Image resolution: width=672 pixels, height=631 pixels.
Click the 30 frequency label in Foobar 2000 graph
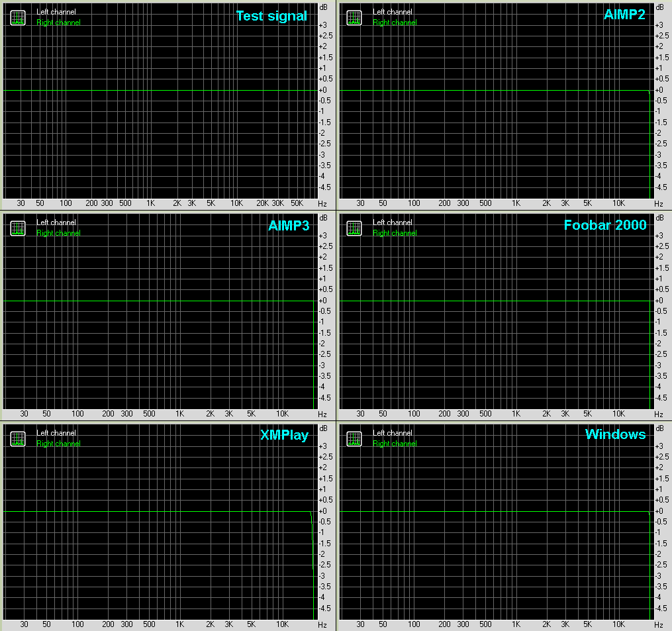[360, 414]
